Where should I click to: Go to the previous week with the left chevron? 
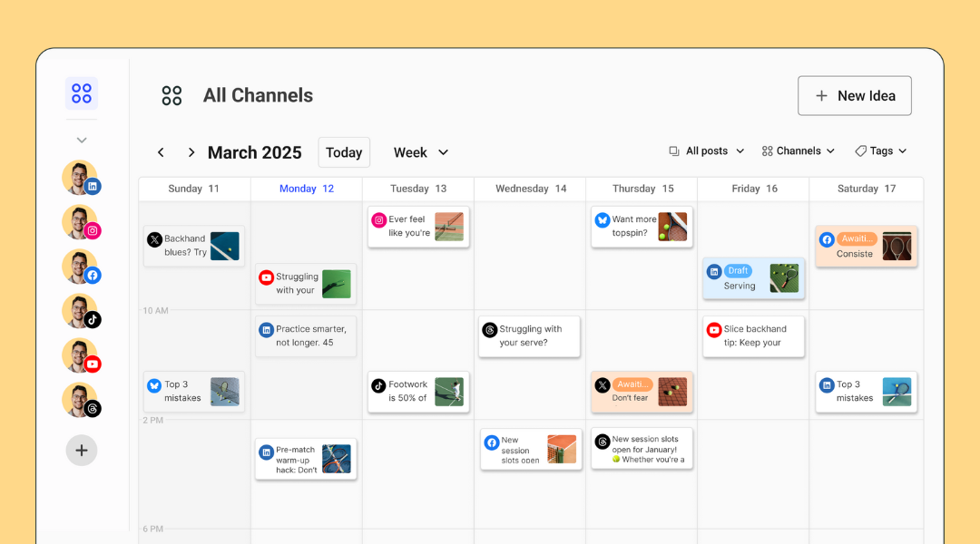click(161, 152)
